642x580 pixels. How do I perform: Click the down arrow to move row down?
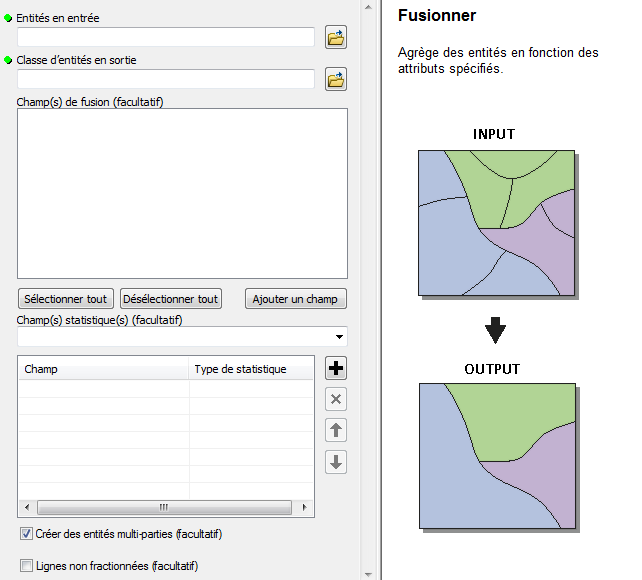(337, 462)
